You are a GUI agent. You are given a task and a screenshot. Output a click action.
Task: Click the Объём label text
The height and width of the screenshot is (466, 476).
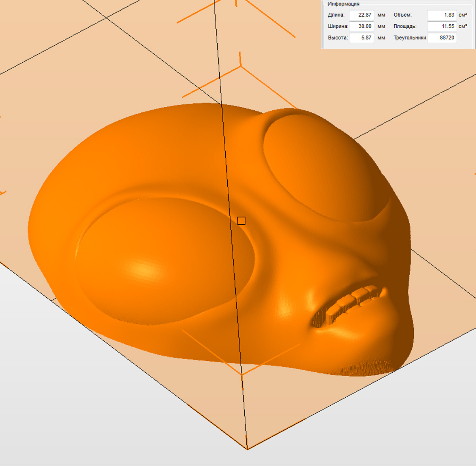pyautogui.click(x=402, y=15)
